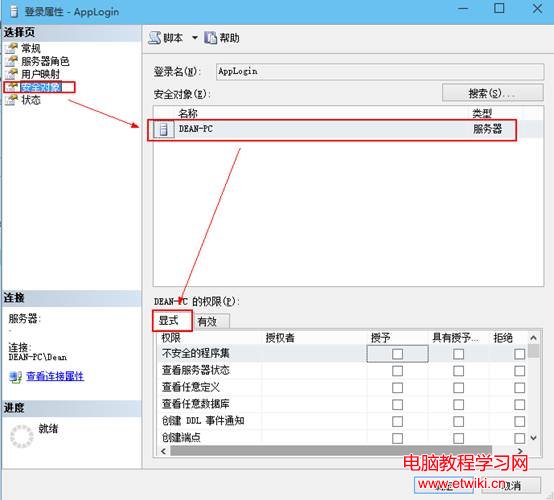Click the view connection properties icon
Viewport: 554px width, 500px height.
[x=16, y=377]
